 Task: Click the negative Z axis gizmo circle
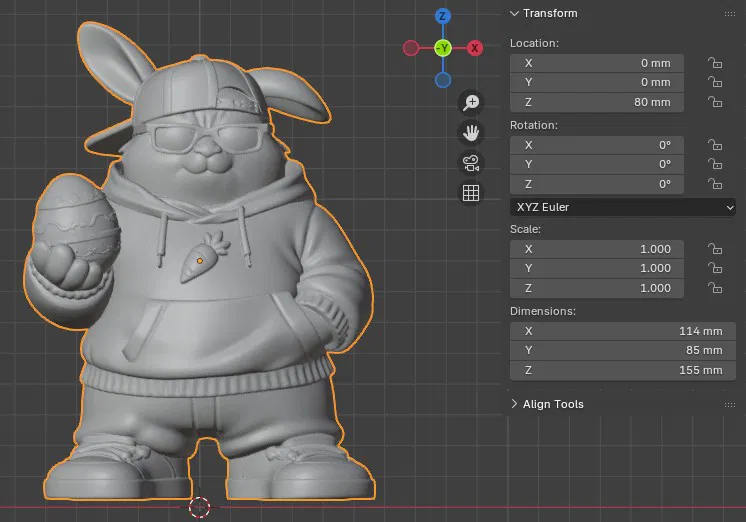443,80
